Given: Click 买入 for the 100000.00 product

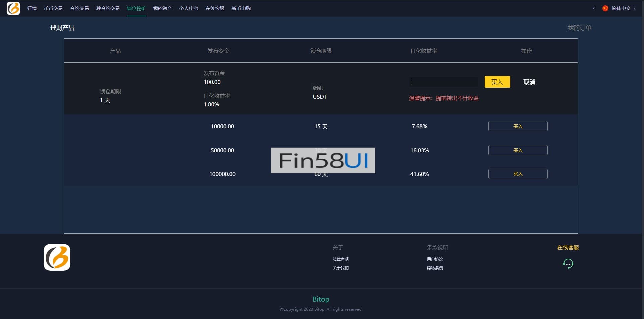Looking at the screenshot, I should (518, 174).
